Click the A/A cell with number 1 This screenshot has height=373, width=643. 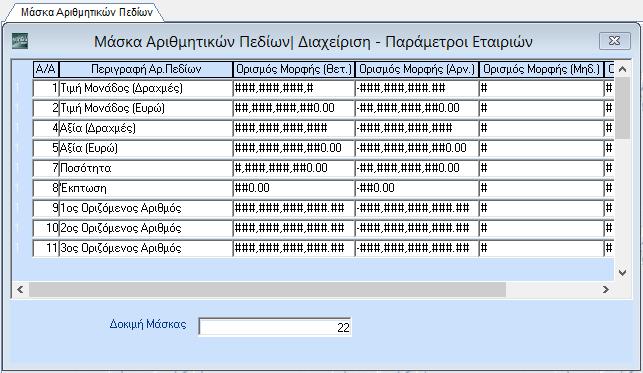tap(46, 88)
